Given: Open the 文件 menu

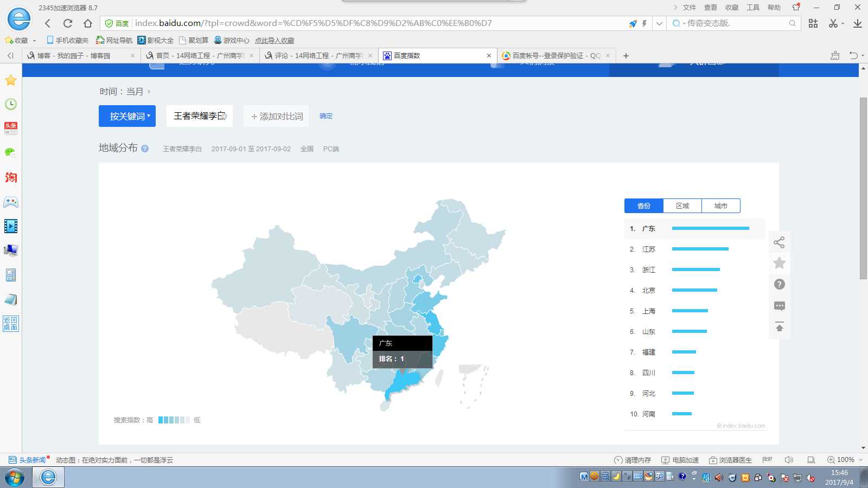Looking at the screenshot, I should coord(689,8).
